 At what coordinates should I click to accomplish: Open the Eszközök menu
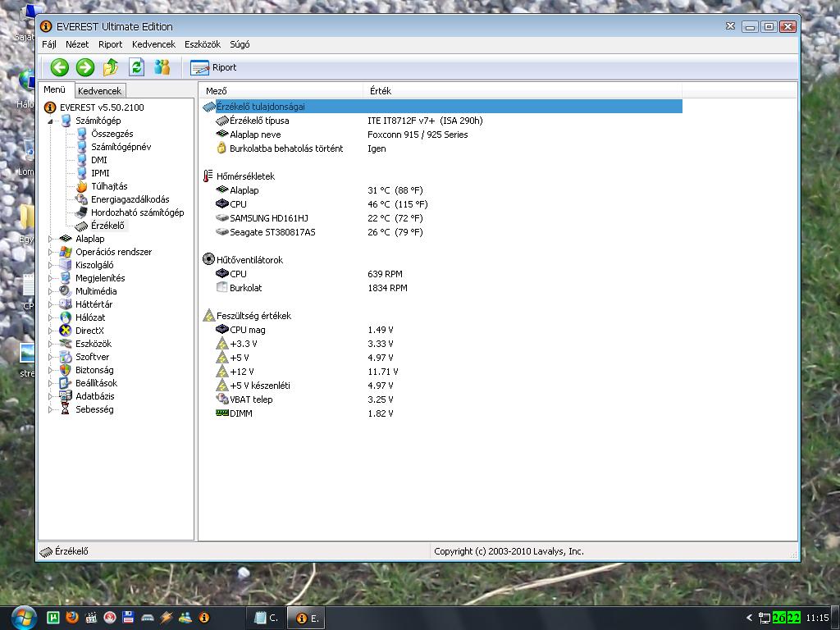tap(202, 44)
